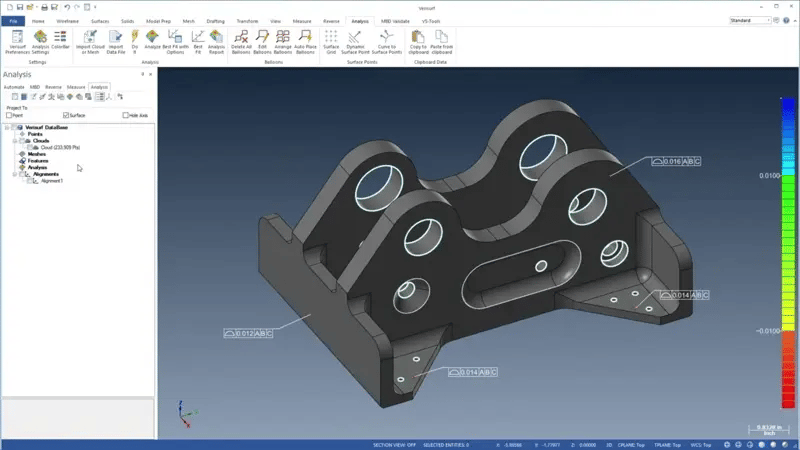This screenshot has height=450, width=800.
Task: Enable the Point projection checkbox
Action: pyautogui.click(x=9, y=115)
